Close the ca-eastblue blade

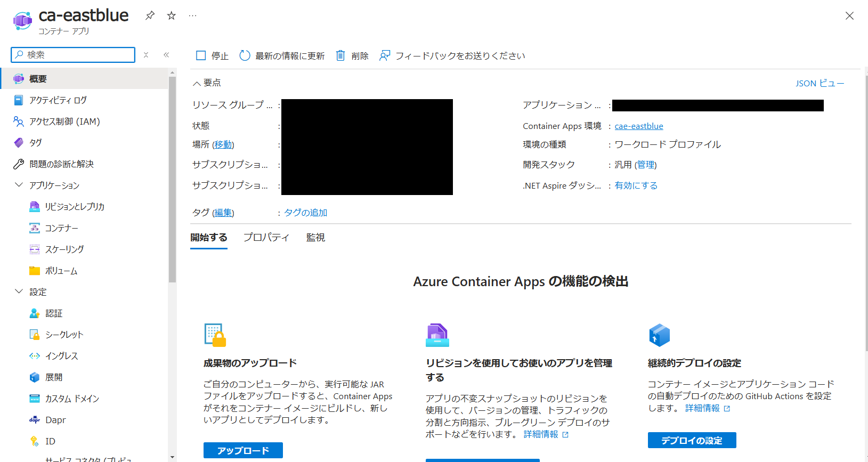[849, 15]
